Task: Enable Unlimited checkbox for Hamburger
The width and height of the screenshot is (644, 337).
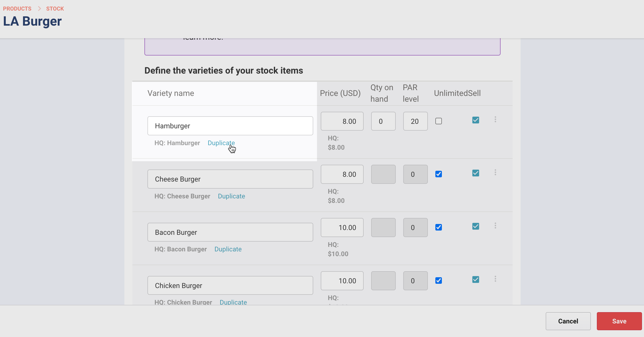Action: [x=439, y=121]
